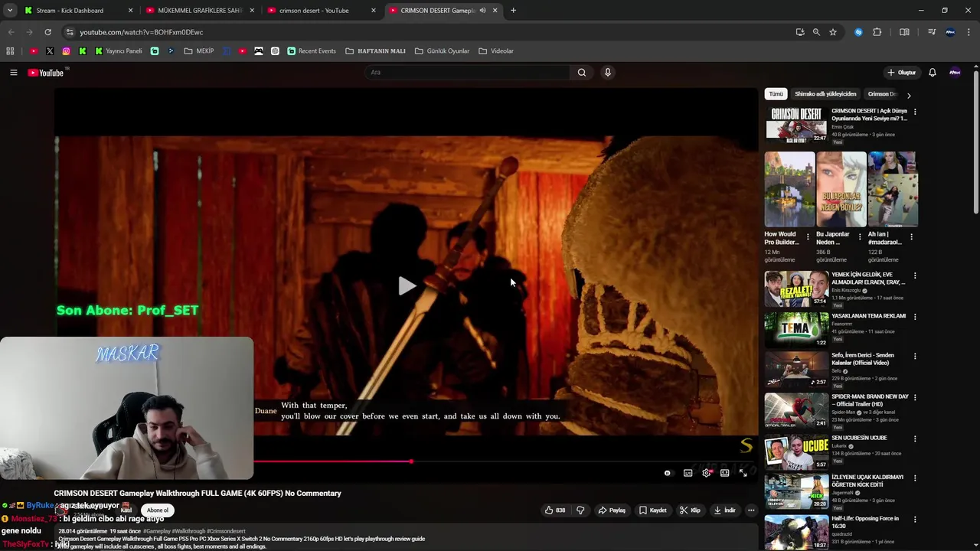
Task: Click the Paylaş share button
Action: [x=612, y=510]
